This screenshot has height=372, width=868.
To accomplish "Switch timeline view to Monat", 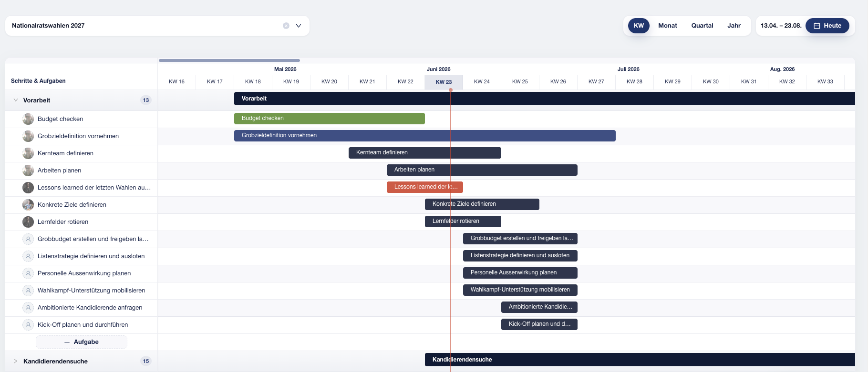I will click(668, 26).
